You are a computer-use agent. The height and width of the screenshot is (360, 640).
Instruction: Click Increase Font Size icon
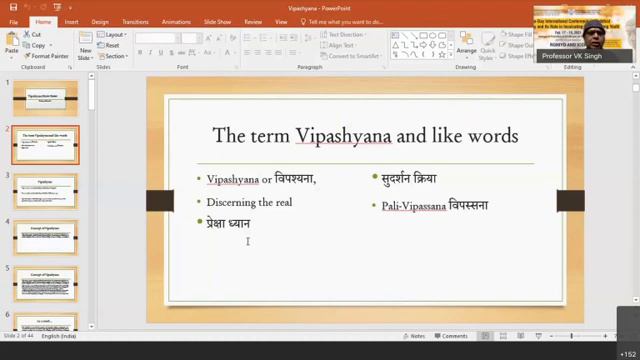[209, 38]
